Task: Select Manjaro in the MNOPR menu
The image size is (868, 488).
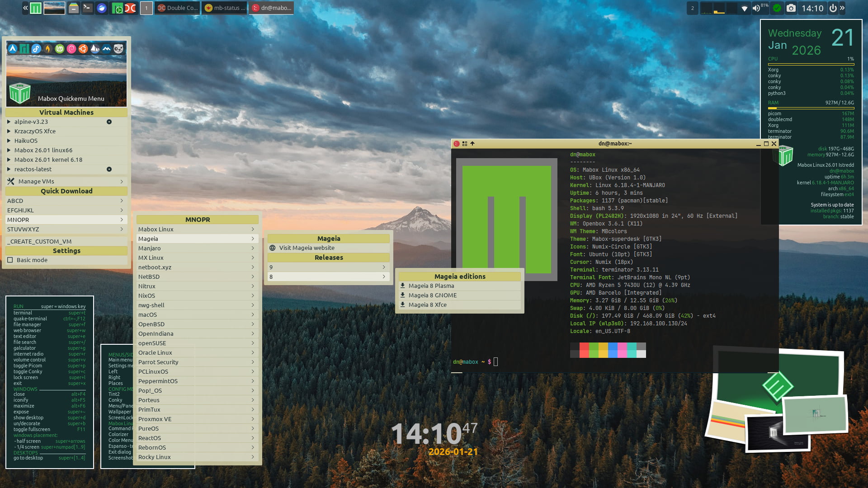Action: tap(197, 249)
